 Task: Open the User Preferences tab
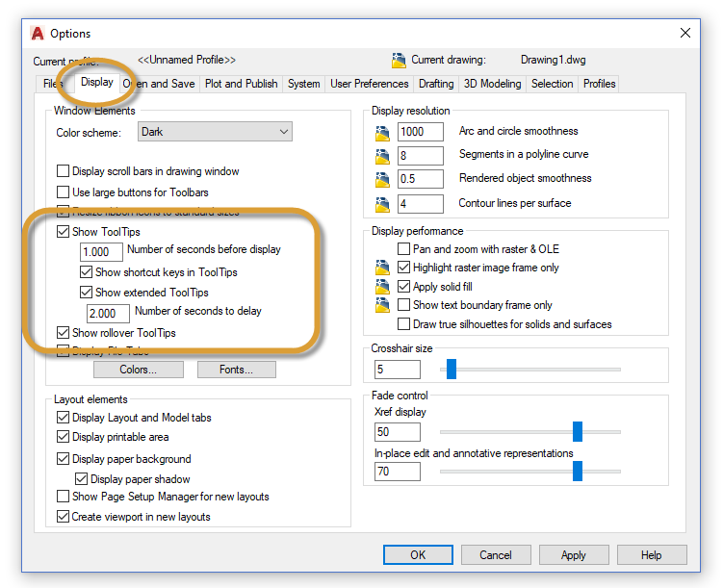370,84
